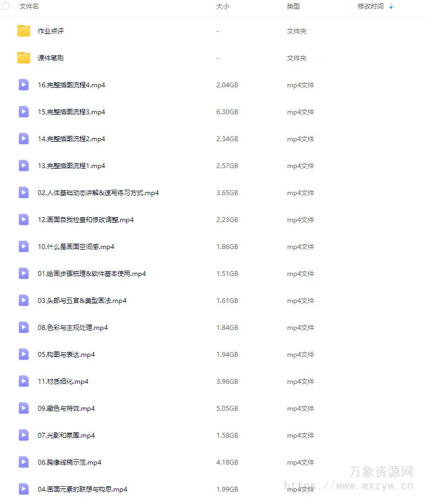Click the video icon for 06.胸像线稿示范.mp4
The height and width of the screenshot is (504, 430).
point(24,462)
